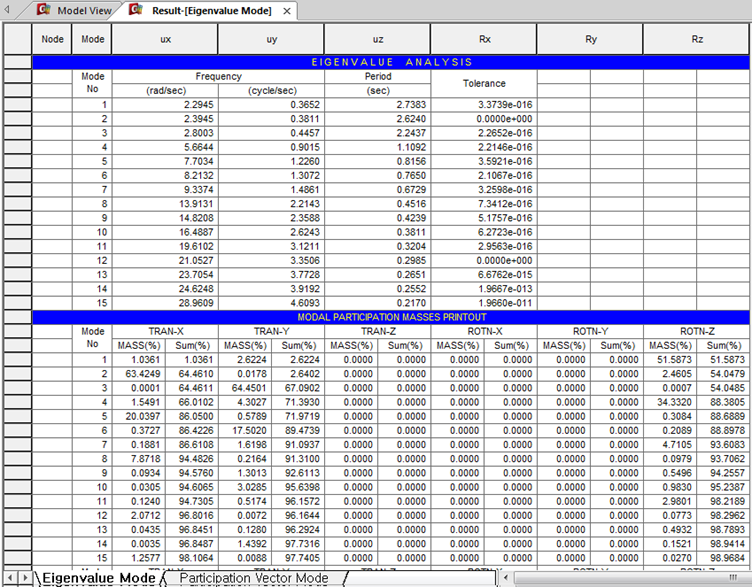The width and height of the screenshot is (752, 587).
Task: Click the ROTN-X header cell
Action: pos(484,331)
